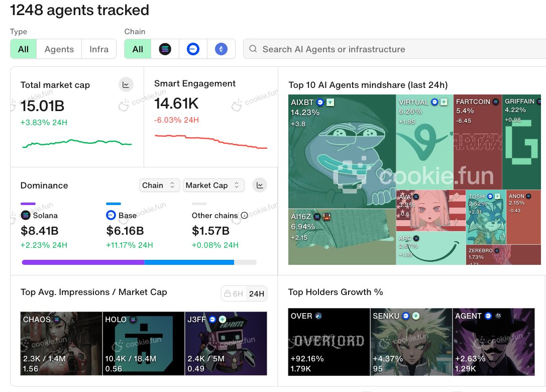Click the Base logo in Dominance
The height and width of the screenshot is (392, 546).
click(111, 215)
